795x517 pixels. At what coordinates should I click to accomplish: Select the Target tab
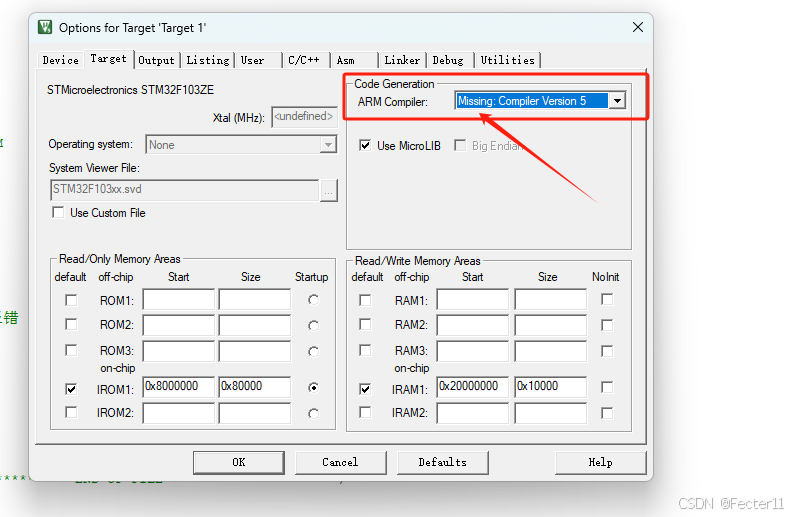point(109,59)
